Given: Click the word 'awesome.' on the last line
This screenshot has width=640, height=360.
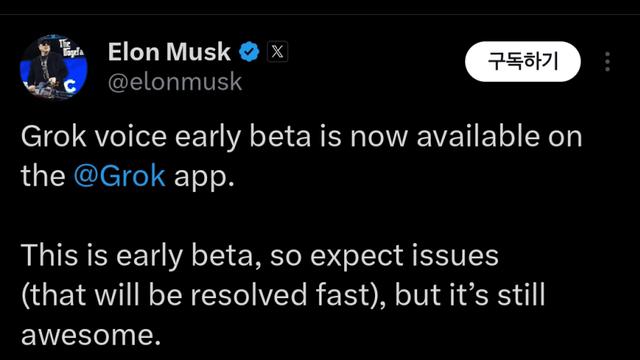Looking at the screenshot, I should 91,336.
